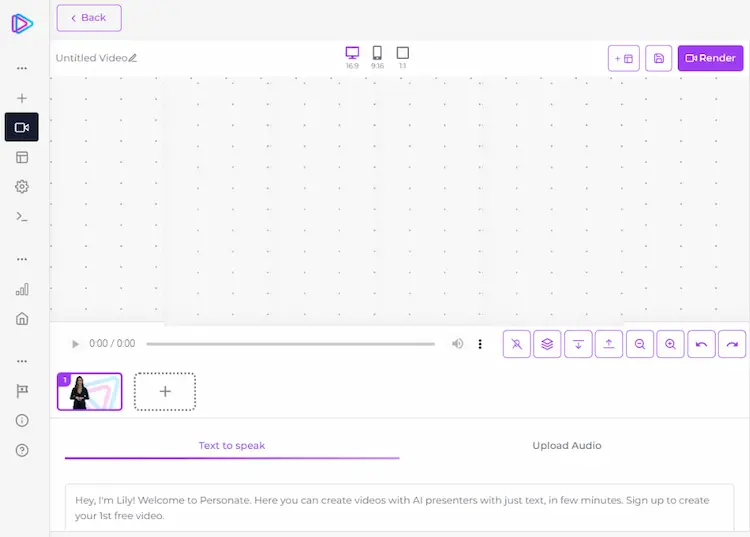750x537 pixels.
Task: Open the bar chart analytics icon
Action: 22,289
